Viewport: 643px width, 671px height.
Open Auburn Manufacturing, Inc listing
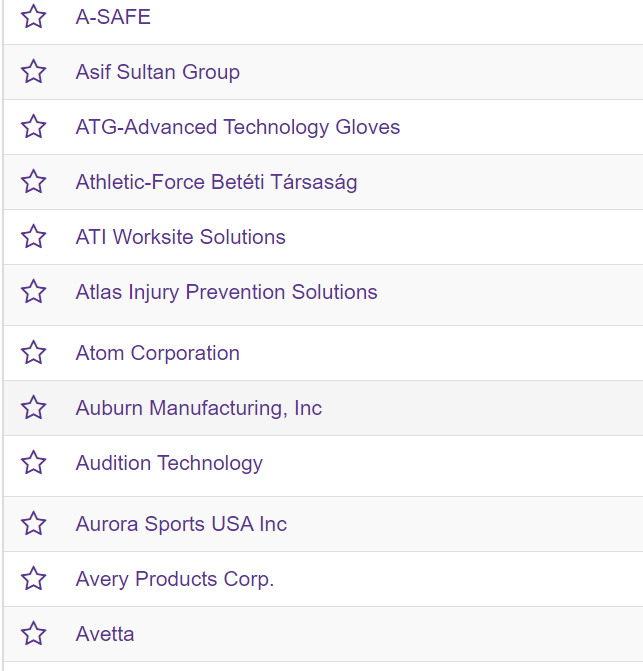(199, 408)
